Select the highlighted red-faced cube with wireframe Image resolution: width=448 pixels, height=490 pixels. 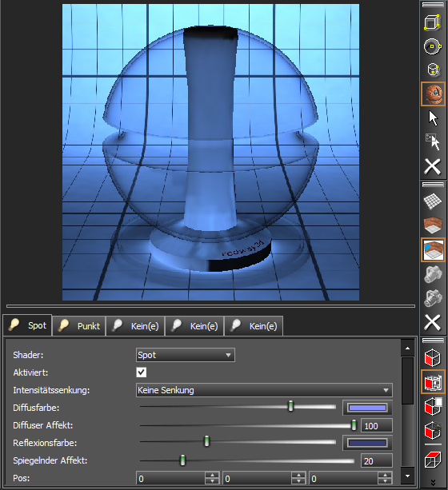[433, 381]
